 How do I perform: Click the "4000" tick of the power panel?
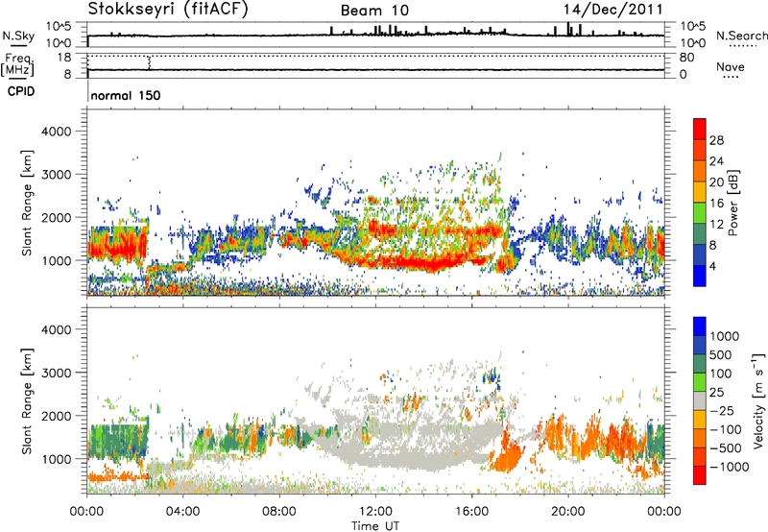57,132
